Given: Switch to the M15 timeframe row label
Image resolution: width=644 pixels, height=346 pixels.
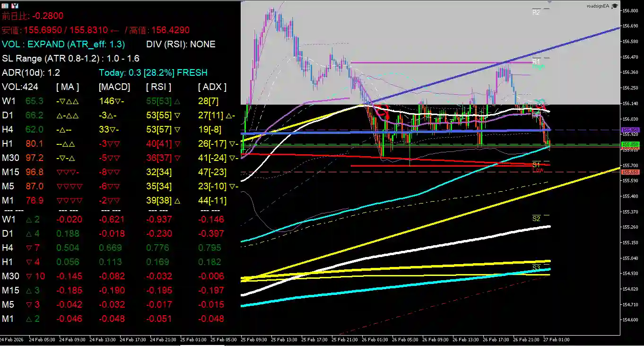Looking at the screenshot, I should click(x=11, y=172).
